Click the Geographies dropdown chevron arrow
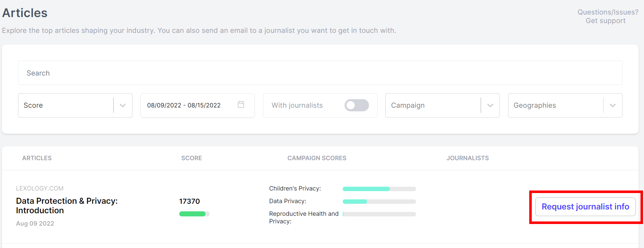This screenshot has width=644, height=248. click(613, 106)
